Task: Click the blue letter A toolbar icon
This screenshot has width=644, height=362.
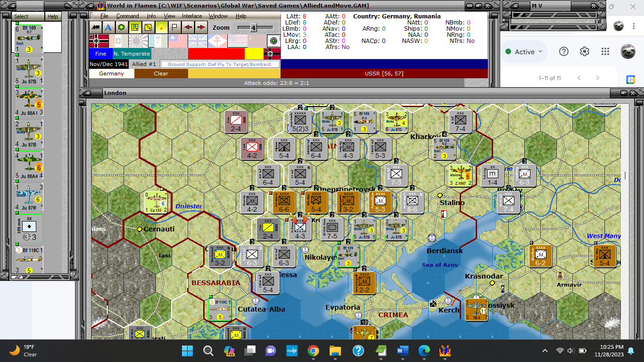Action: 109,27
